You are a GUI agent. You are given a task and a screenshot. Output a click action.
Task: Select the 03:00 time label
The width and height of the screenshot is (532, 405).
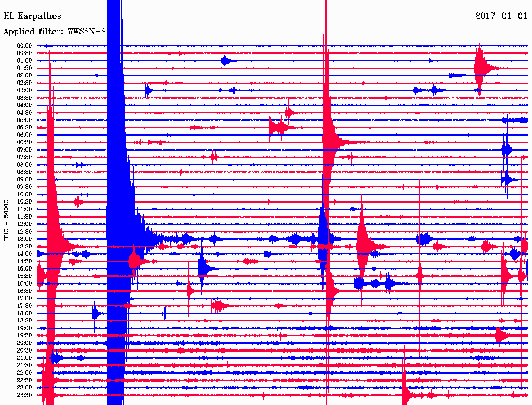pos(24,90)
